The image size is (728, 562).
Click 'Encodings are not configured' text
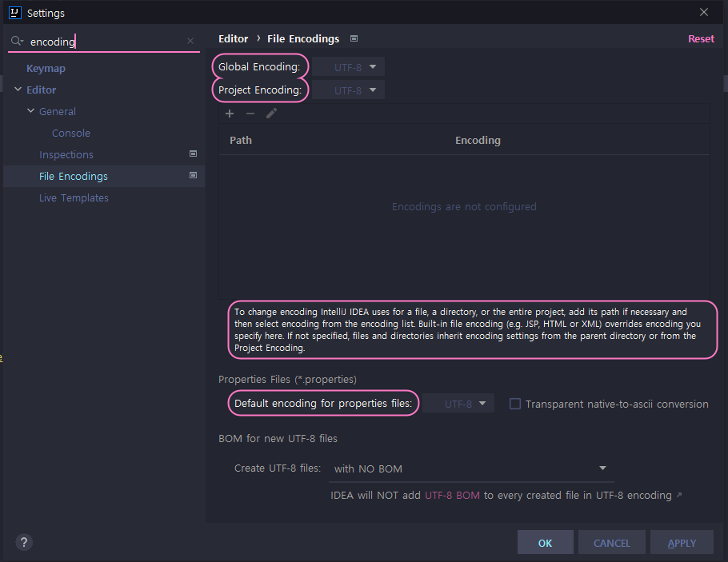[464, 206]
